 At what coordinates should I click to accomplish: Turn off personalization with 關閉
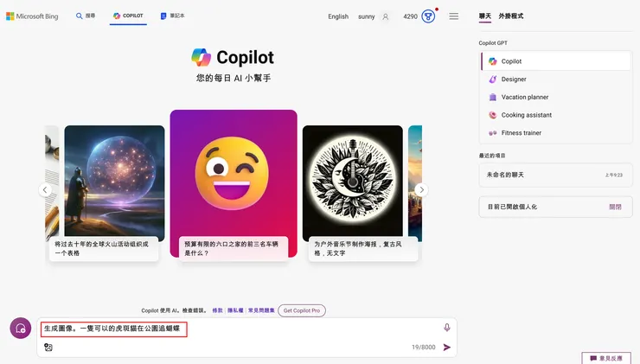(615, 207)
